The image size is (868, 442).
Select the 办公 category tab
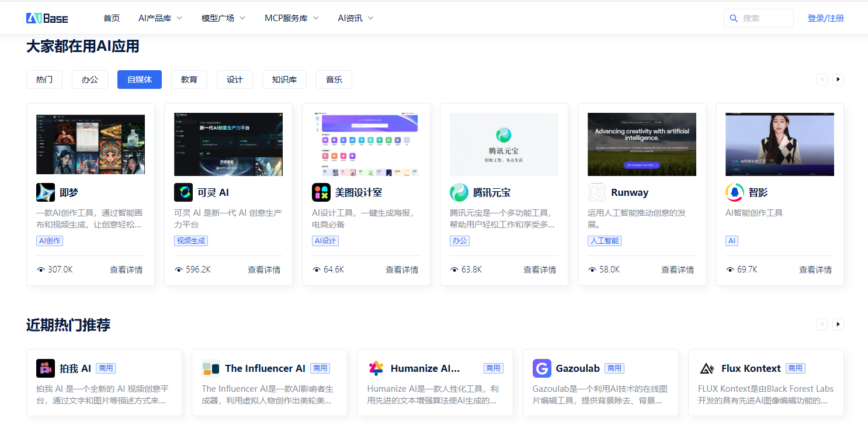pos(90,80)
